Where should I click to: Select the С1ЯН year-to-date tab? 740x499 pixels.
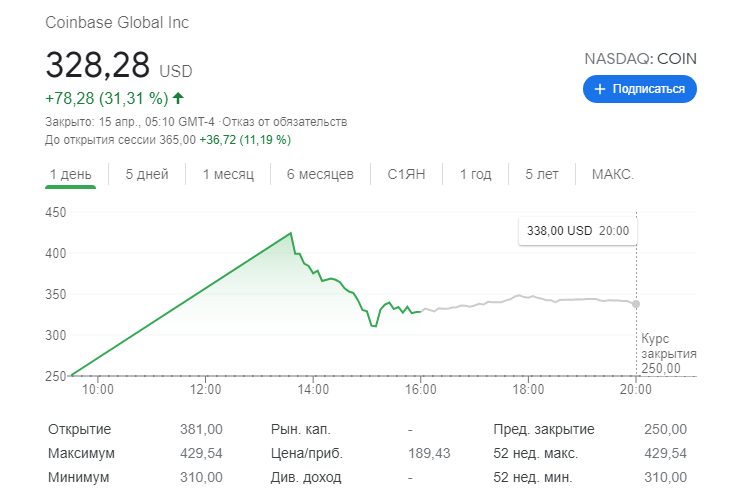(406, 174)
